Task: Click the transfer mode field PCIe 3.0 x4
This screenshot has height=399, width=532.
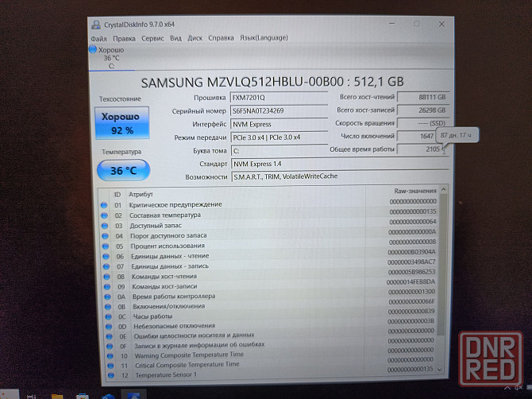Action: 279,138
